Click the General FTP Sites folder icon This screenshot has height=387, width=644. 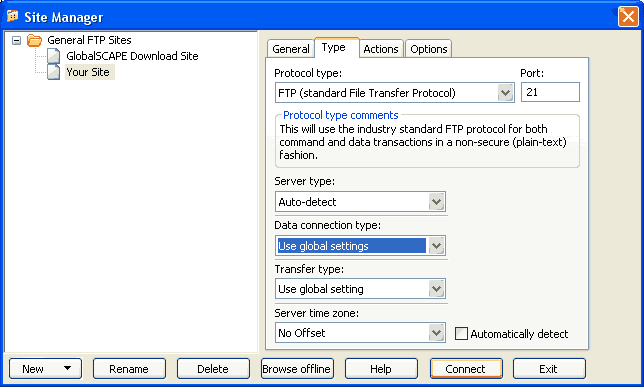(34, 40)
